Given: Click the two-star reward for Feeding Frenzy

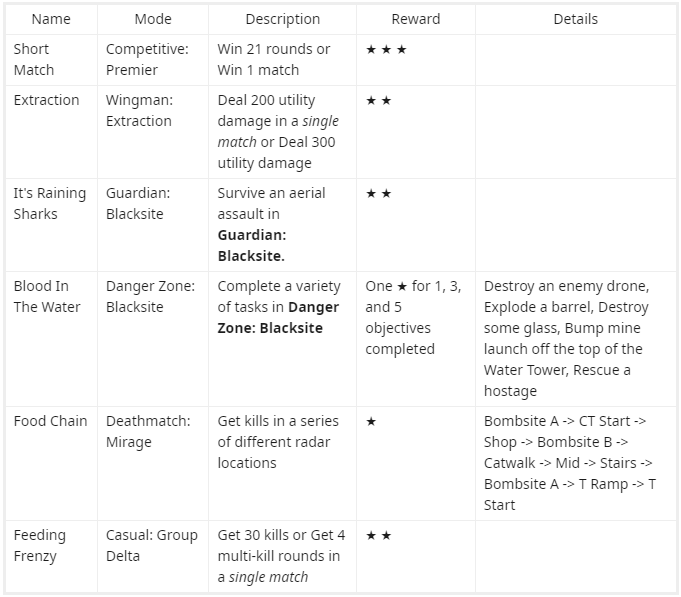Looking at the screenshot, I should click(x=378, y=535).
